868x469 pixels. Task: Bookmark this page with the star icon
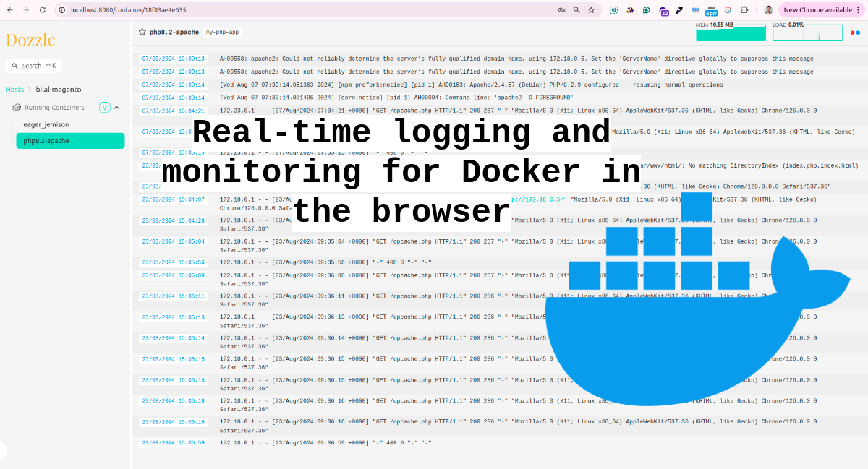tap(591, 10)
